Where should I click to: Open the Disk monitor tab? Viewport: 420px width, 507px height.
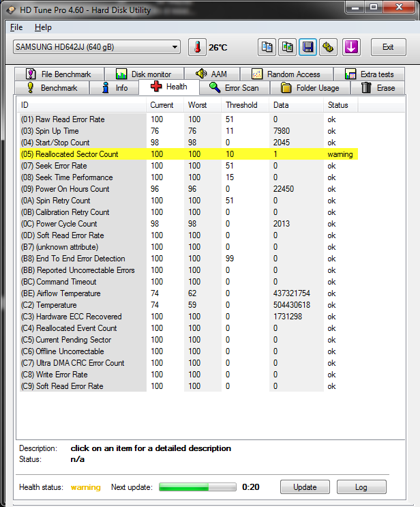tap(144, 74)
